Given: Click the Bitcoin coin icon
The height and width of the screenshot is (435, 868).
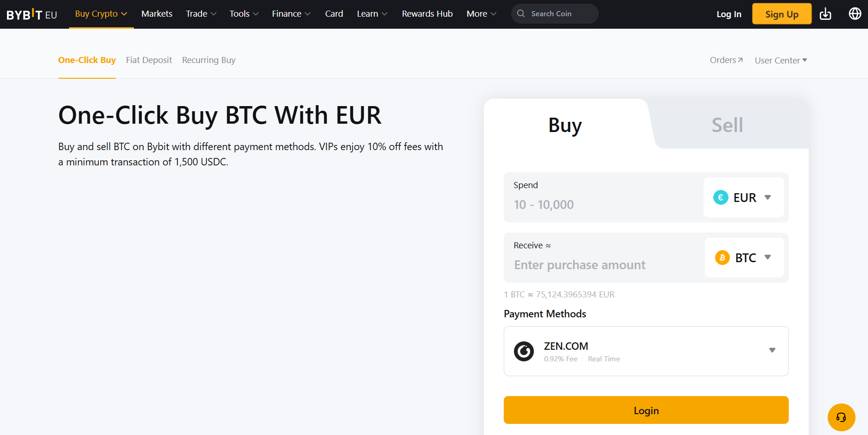Looking at the screenshot, I should click(x=722, y=258).
